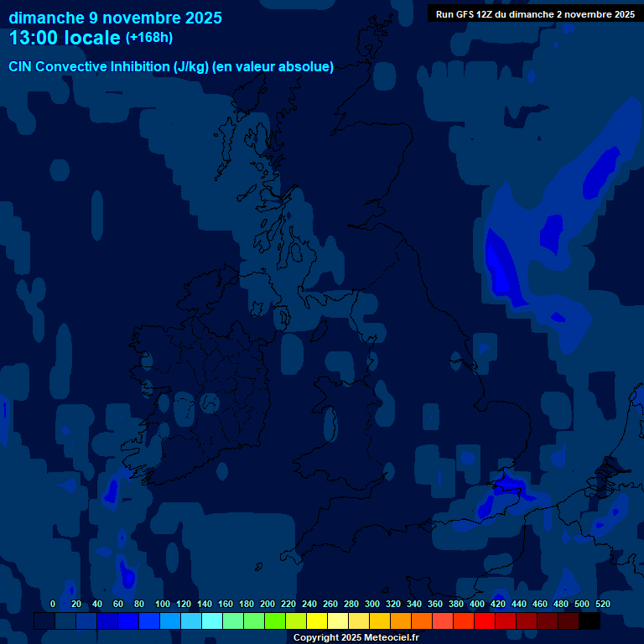
Task: Click the yellow legend swatch between 240 and 260
Action: coord(317,621)
